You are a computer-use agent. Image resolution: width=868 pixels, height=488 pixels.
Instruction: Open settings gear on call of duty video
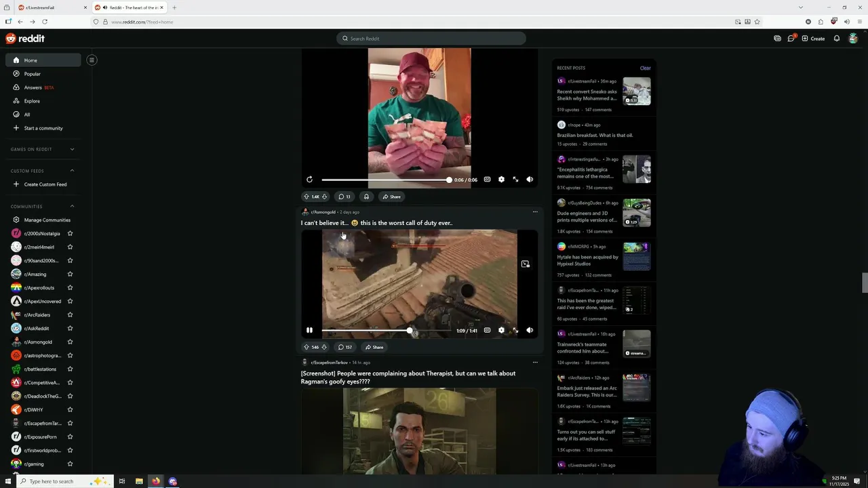501,330
